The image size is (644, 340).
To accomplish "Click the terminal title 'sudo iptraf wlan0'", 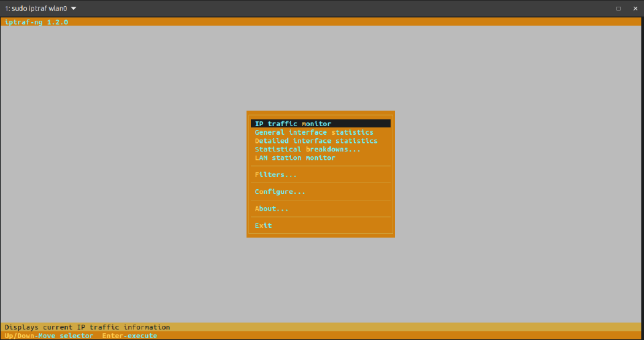I will 38,9.
